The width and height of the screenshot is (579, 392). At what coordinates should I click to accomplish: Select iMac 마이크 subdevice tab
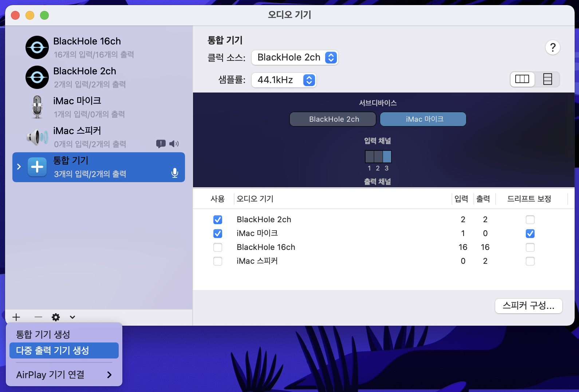423,119
